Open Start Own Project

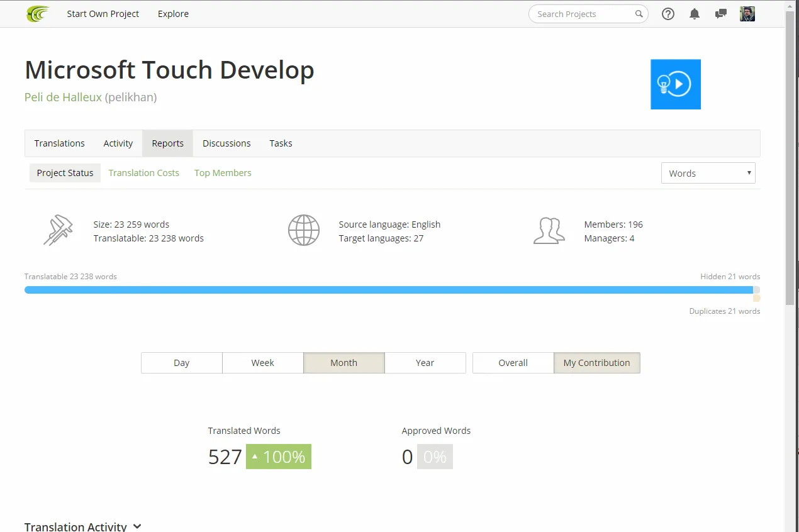pyautogui.click(x=103, y=14)
